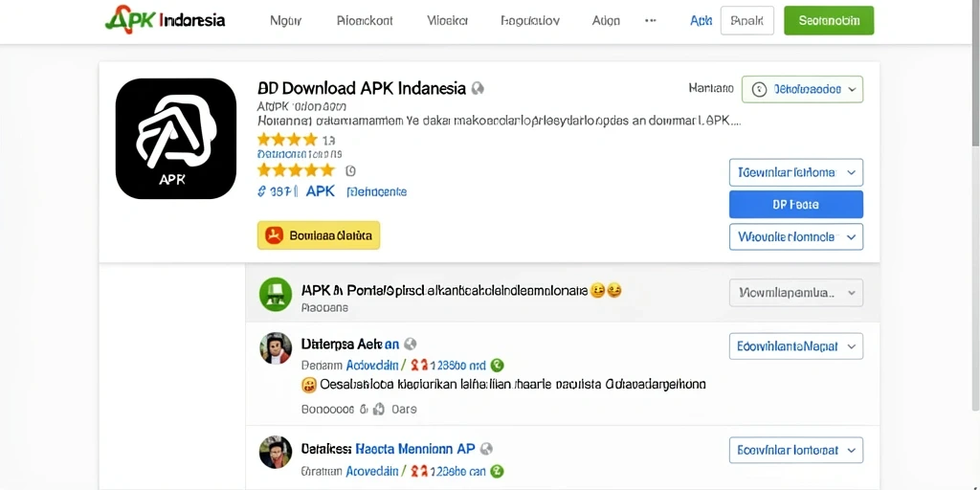Click green badge after 123Bbo md
Screen dimensions: 980x490
tap(498, 365)
